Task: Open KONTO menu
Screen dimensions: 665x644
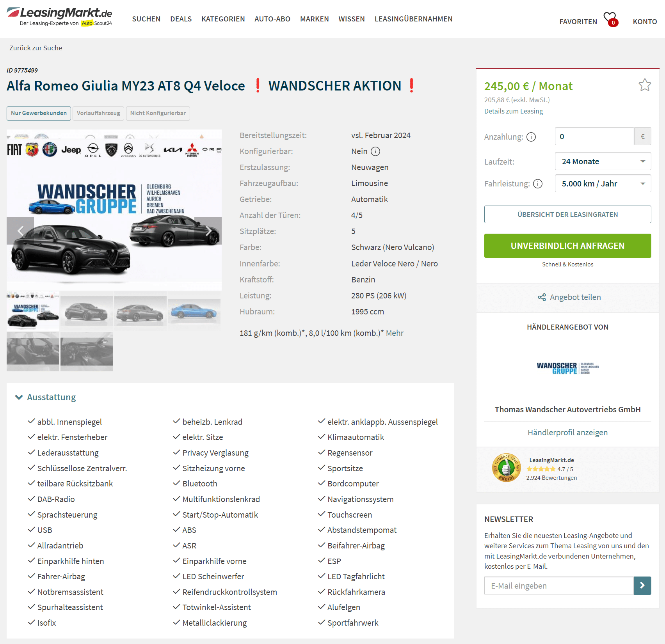Action: click(645, 22)
